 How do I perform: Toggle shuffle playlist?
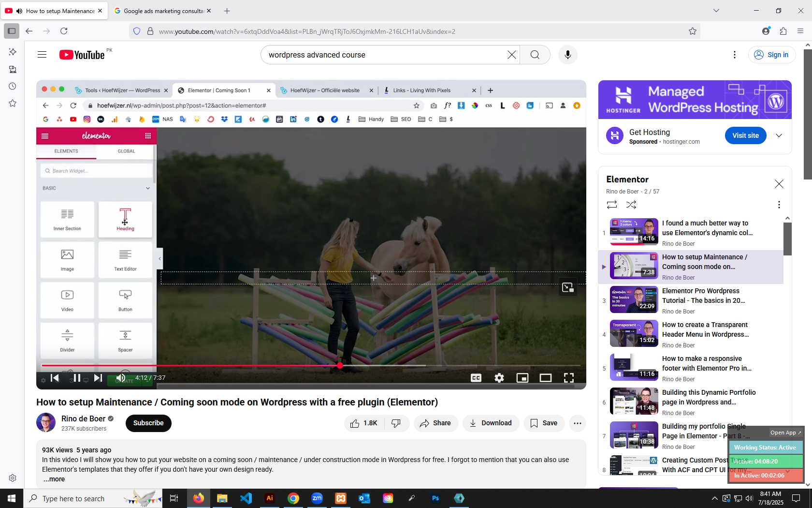(631, 205)
